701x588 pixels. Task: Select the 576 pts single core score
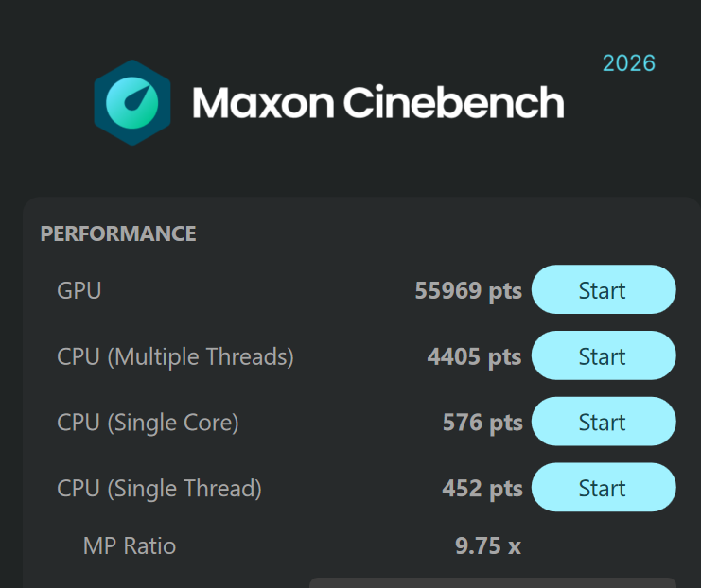[x=482, y=423]
